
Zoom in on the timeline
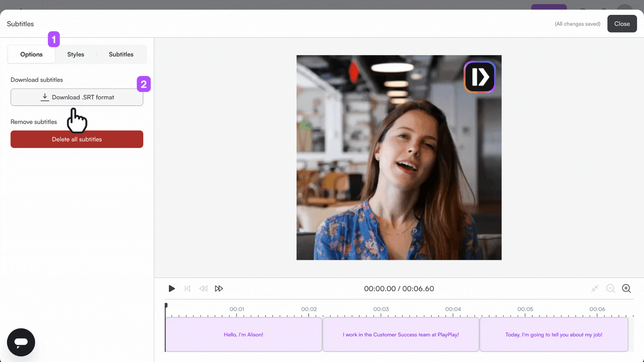tap(627, 288)
